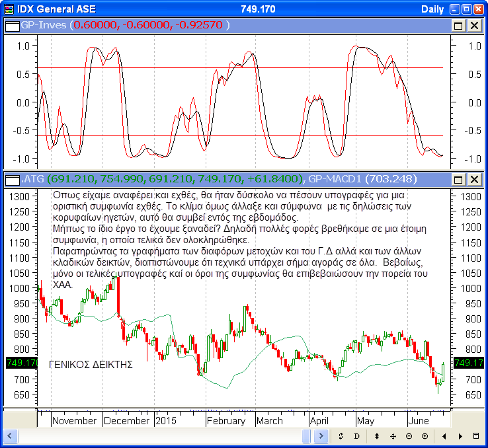488x448 pixels.
Task: Click the black left triangle icon
Action: [x=444, y=437]
